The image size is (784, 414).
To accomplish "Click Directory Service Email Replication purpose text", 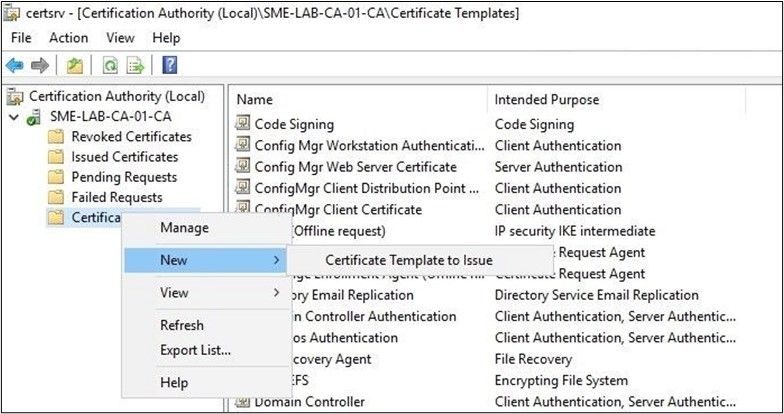I will 596,295.
